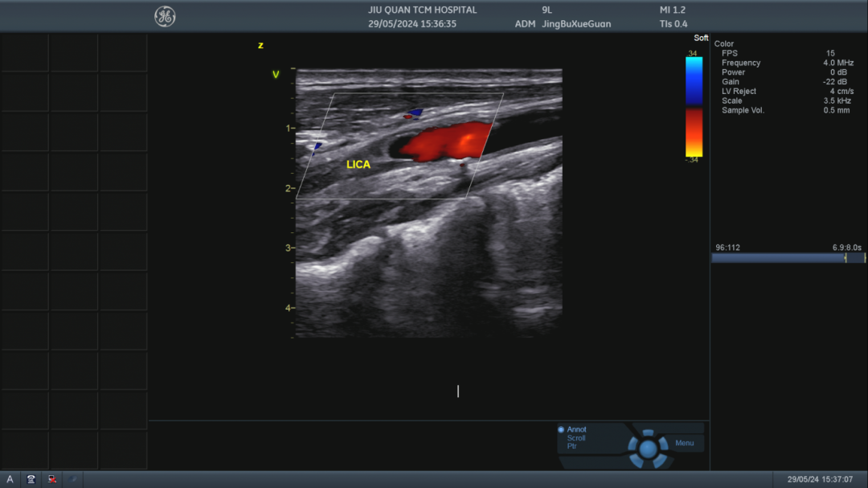Viewport: 868px width, 488px height.
Task: Click the scale minimum -34 below color bar
Action: click(692, 160)
